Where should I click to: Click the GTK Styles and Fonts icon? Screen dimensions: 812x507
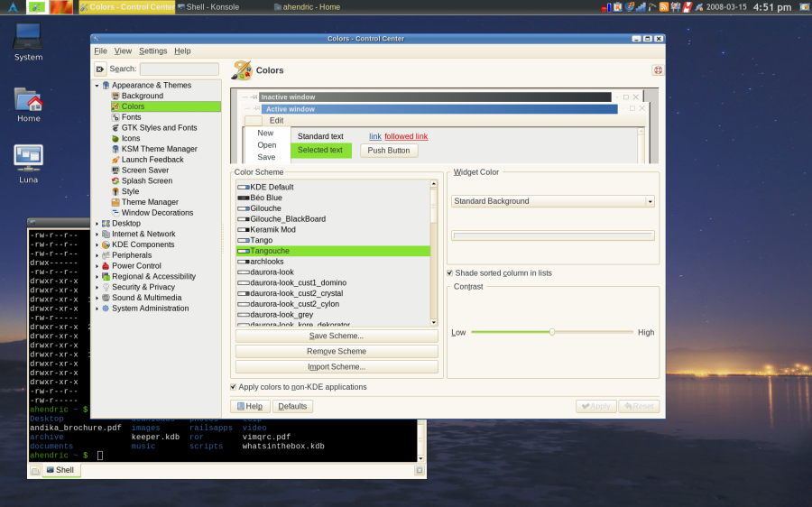[x=115, y=128]
